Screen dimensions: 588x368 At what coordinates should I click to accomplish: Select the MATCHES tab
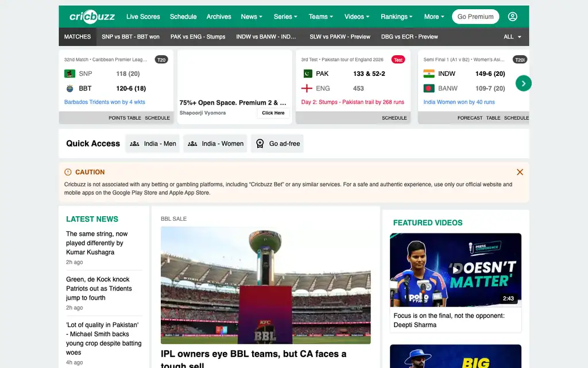tap(78, 37)
